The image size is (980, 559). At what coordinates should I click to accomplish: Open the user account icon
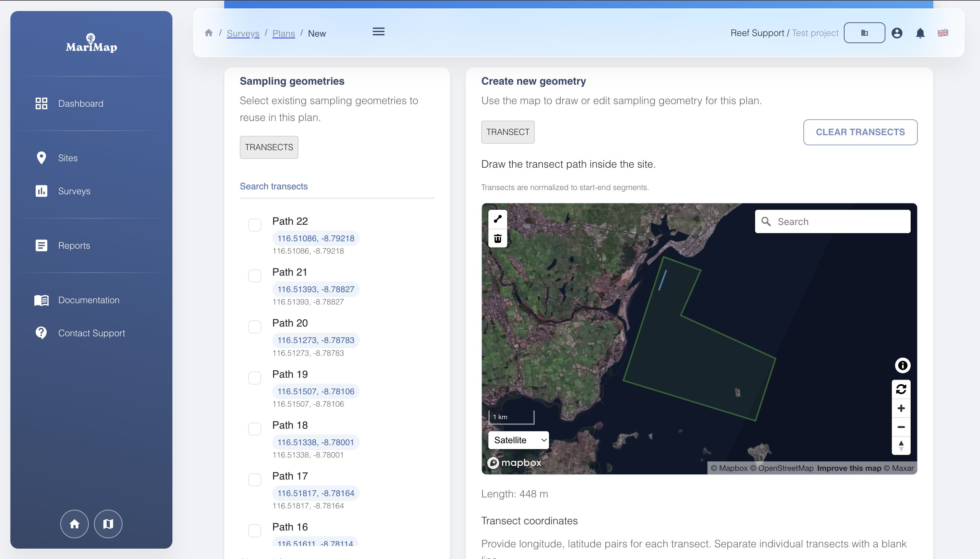897,33
